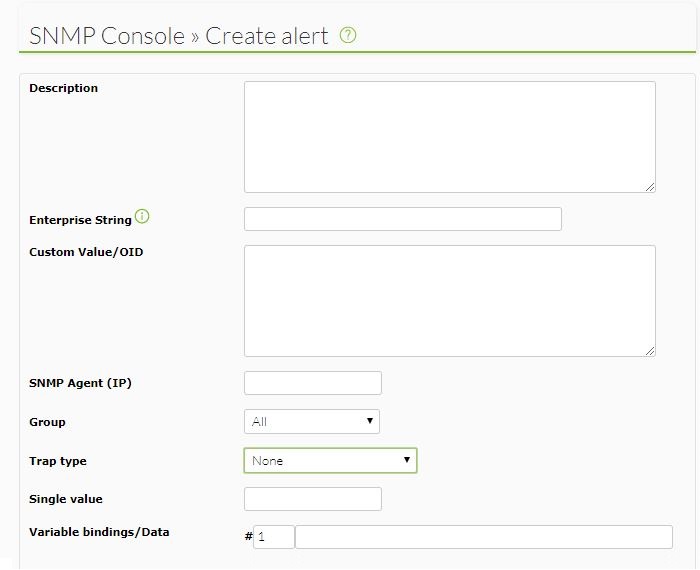Grab the Description textarea resize handle
Viewport: 700px width, 570px height.
650,187
